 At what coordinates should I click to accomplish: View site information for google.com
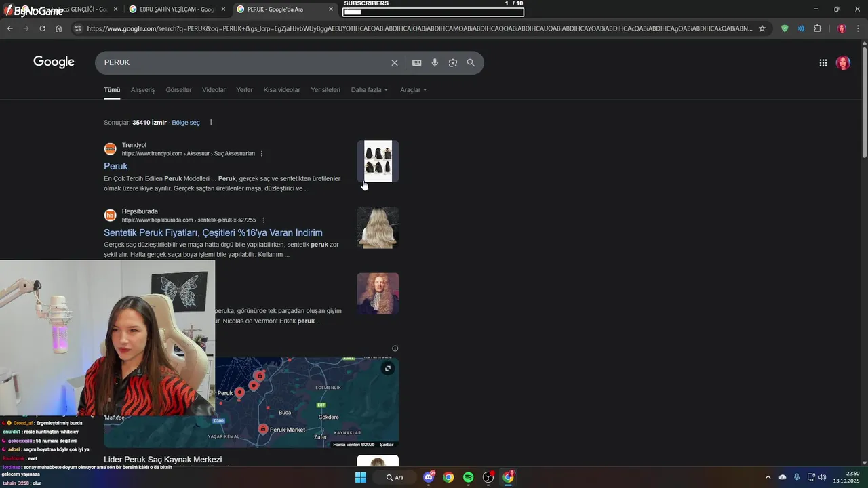(x=78, y=28)
